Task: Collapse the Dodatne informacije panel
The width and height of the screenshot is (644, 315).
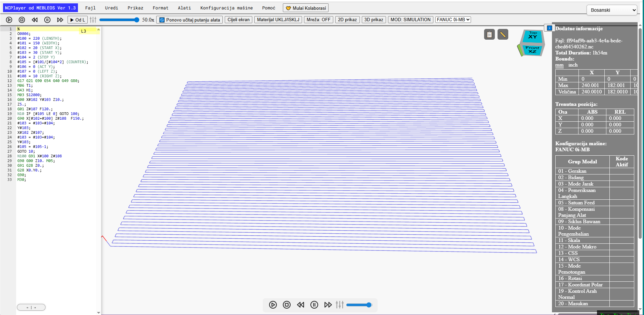Action: (x=549, y=28)
